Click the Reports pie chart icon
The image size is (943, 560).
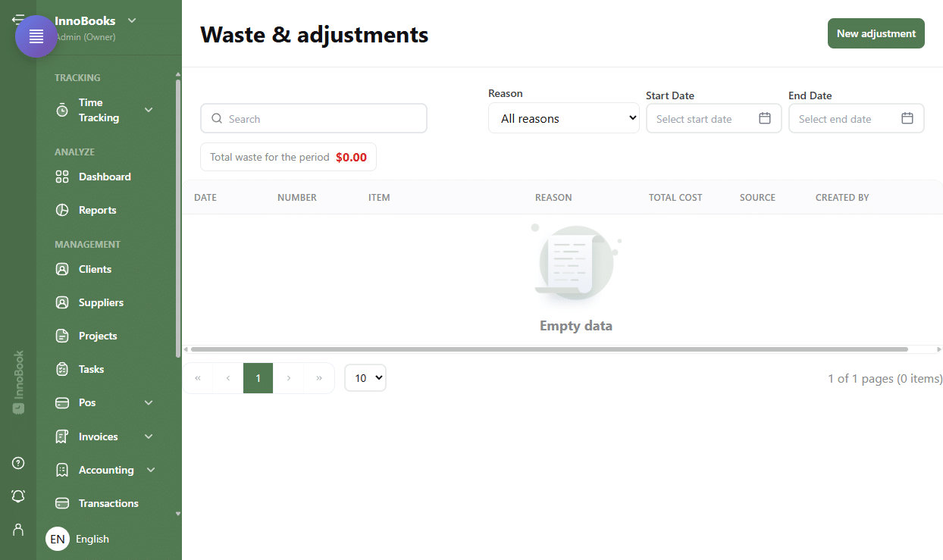(62, 210)
